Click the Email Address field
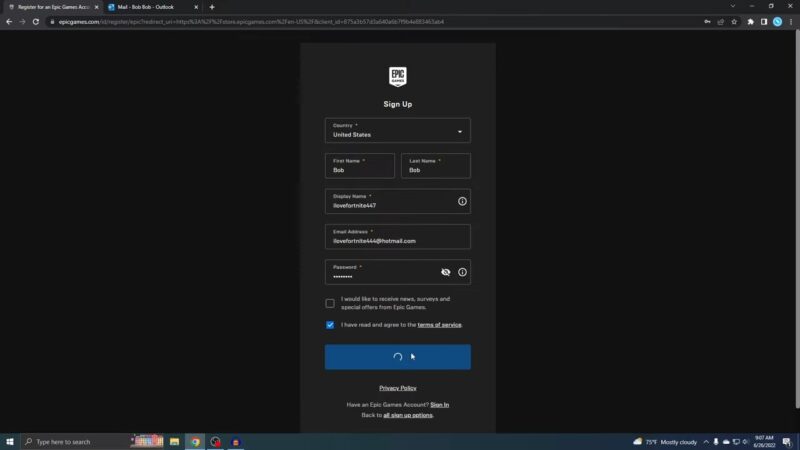800x450 pixels. pyautogui.click(x=397, y=236)
